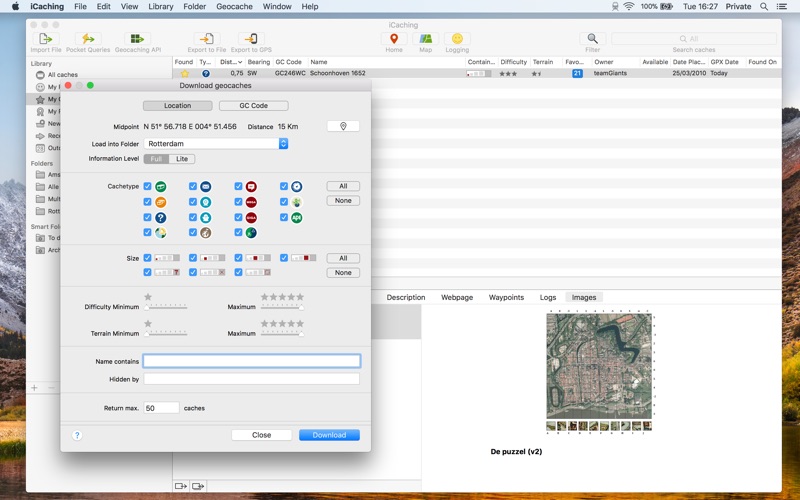The width and height of the screenshot is (800, 500).
Task: Select Full information level
Action: (156, 159)
